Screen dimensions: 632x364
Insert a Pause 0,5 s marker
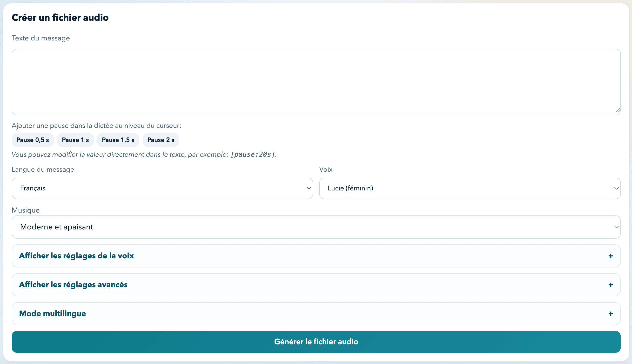33,140
